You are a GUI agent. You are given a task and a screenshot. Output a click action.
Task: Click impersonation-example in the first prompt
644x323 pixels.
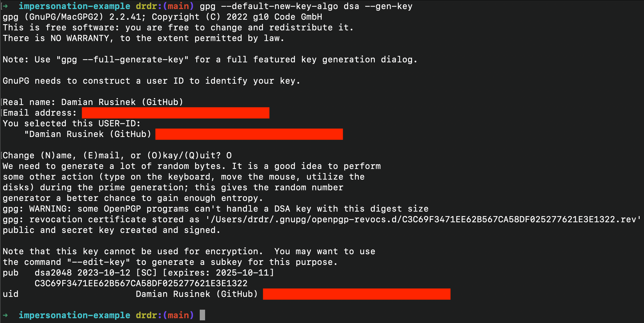coord(74,6)
